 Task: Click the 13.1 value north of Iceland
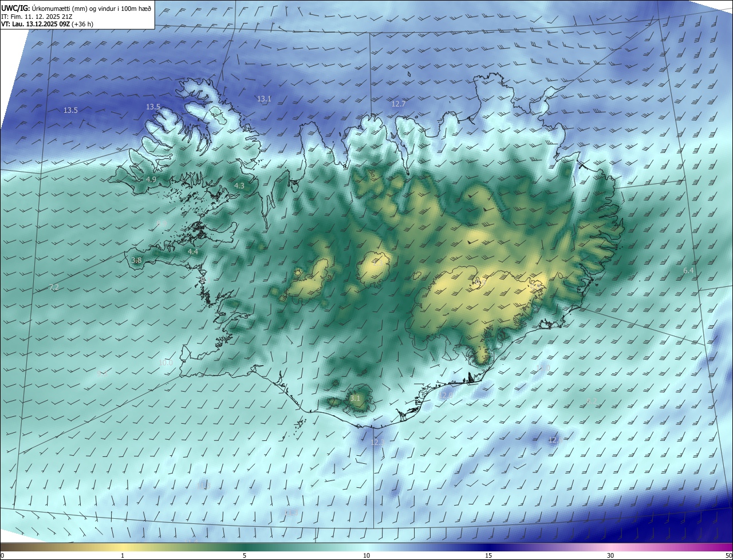click(x=264, y=99)
